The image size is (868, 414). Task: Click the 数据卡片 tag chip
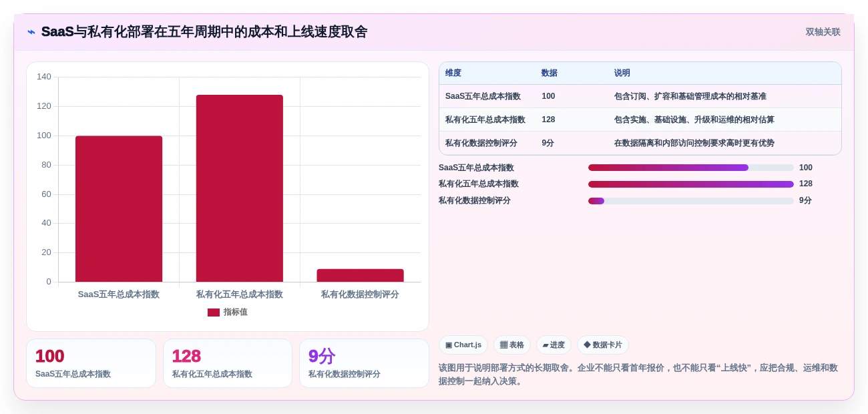[x=603, y=345]
